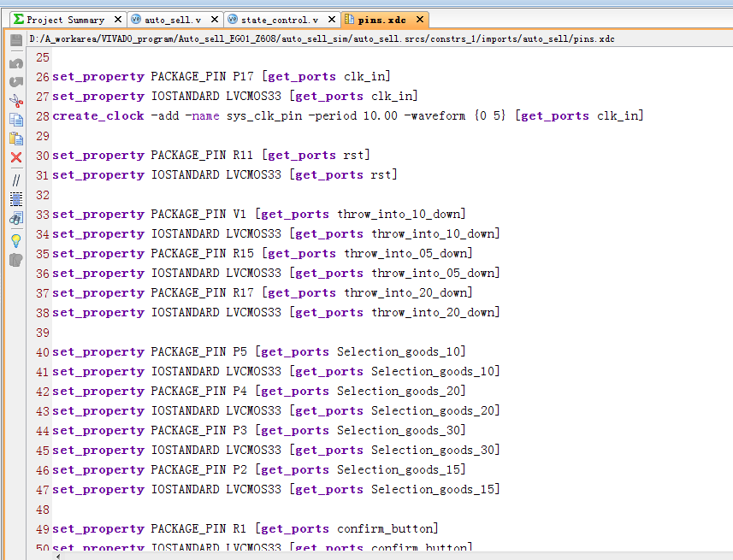Click 'Selection_goods_30' on line 45
This screenshot has width=733, height=560.
(x=433, y=450)
